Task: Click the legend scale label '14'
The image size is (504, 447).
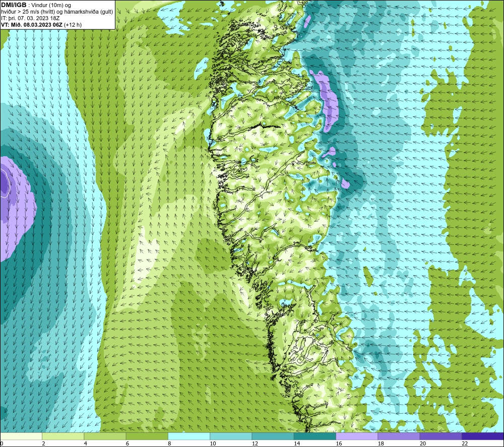Action: click(x=297, y=443)
